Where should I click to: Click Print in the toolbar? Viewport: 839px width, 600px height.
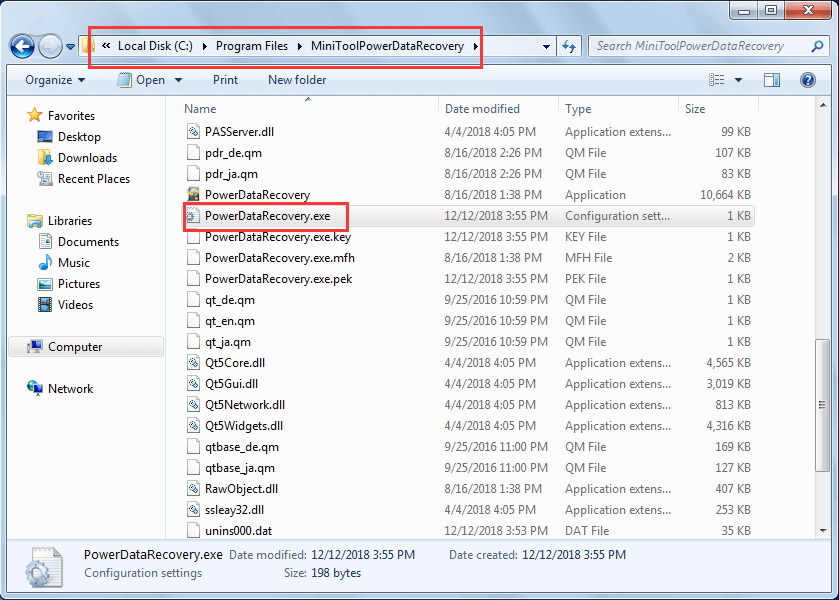coord(225,80)
